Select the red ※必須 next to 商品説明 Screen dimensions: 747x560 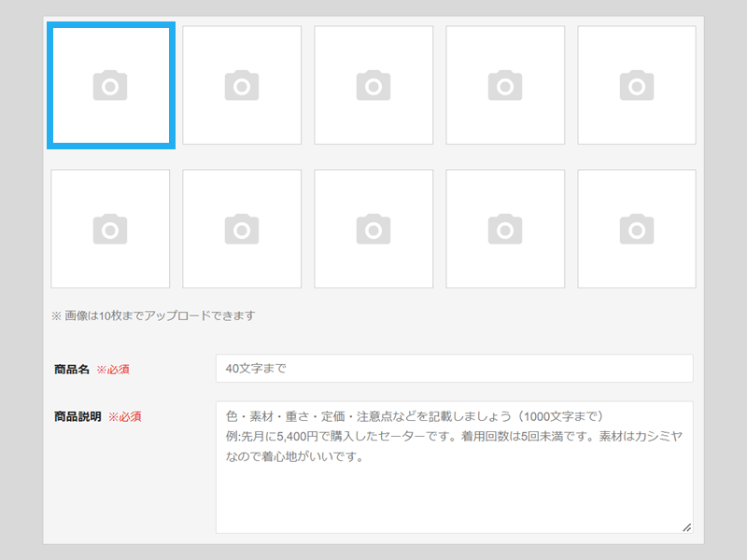coord(125,417)
